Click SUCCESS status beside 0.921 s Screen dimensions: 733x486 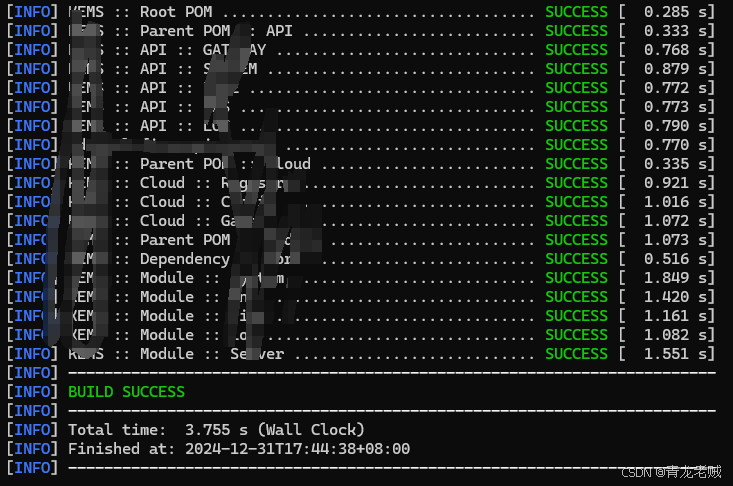point(576,183)
